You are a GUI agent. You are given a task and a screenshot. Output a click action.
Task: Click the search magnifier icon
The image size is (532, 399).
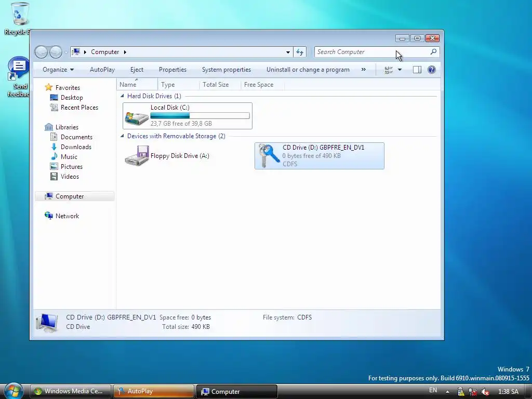click(433, 51)
